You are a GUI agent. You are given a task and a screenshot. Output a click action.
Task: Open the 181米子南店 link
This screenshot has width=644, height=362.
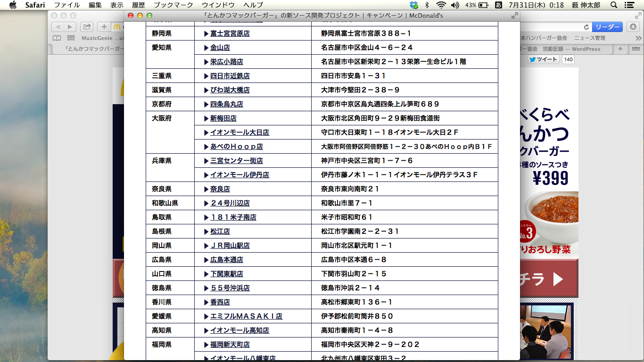click(233, 217)
